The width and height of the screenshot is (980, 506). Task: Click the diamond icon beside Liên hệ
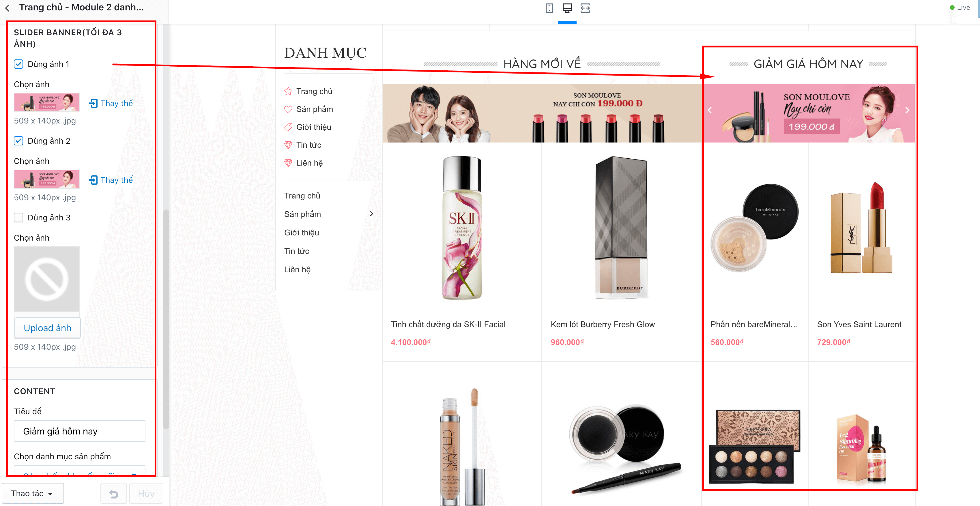point(288,163)
